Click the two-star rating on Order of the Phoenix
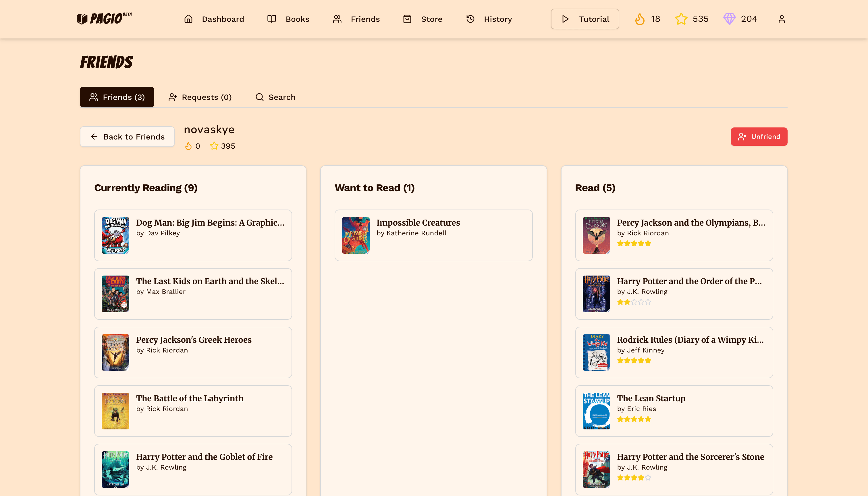 pyautogui.click(x=634, y=302)
